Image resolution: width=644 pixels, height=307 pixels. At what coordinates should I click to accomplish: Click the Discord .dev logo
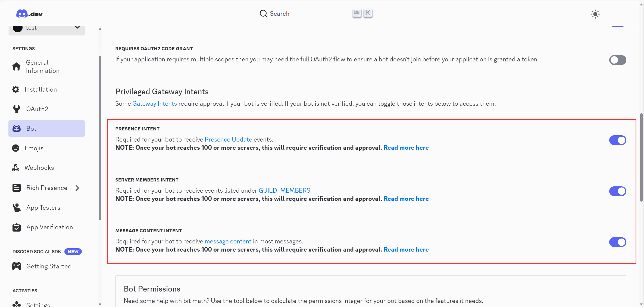pyautogui.click(x=29, y=14)
